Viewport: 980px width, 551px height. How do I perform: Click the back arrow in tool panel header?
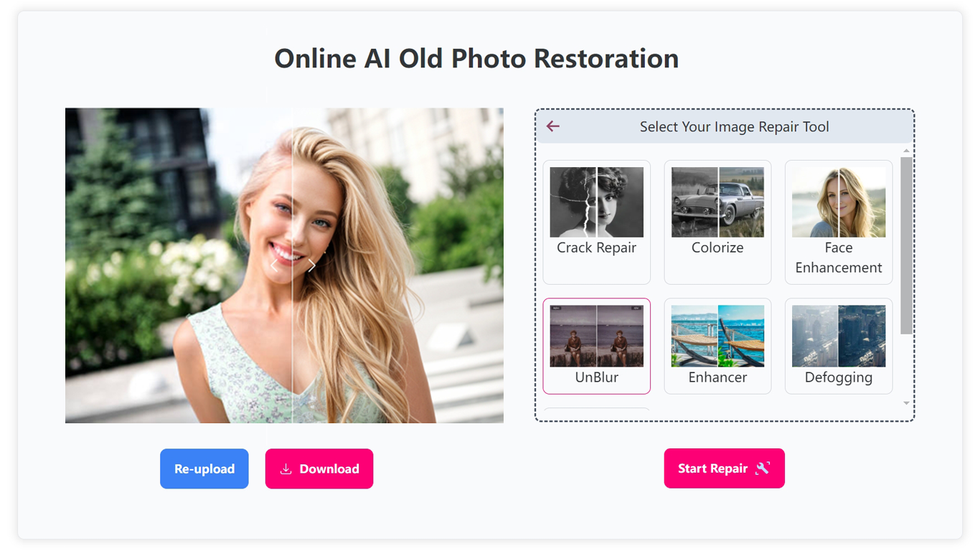[x=552, y=127]
